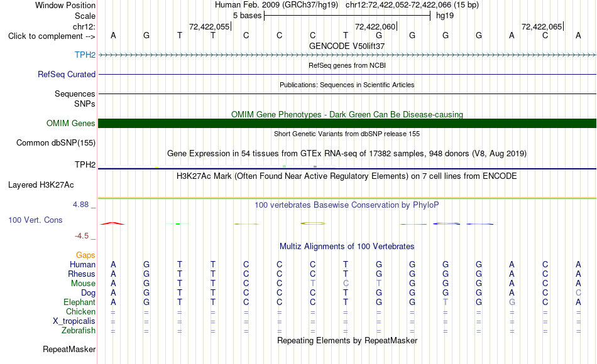Click the 72,422,065 ruler position marker

coord(542,26)
